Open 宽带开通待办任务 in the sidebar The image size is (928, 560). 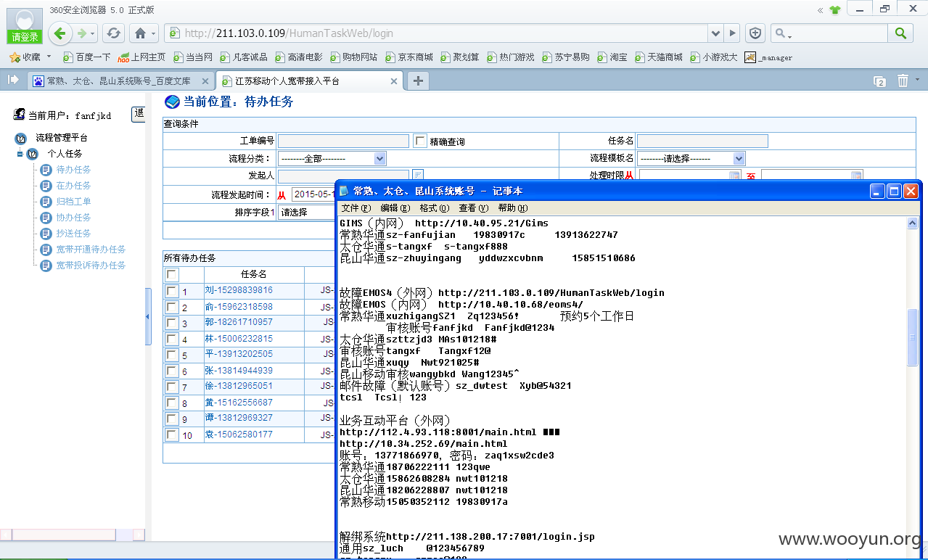pyautogui.click(x=91, y=250)
